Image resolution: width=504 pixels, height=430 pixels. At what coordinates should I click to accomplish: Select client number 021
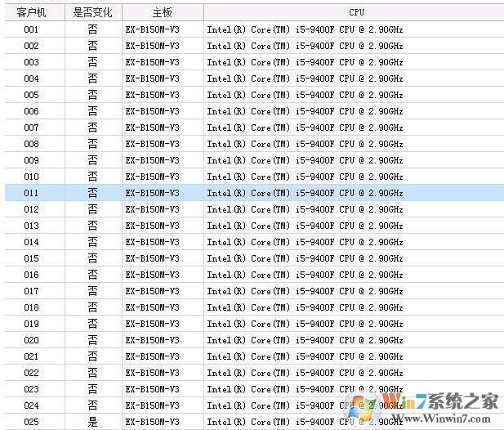coord(31,356)
